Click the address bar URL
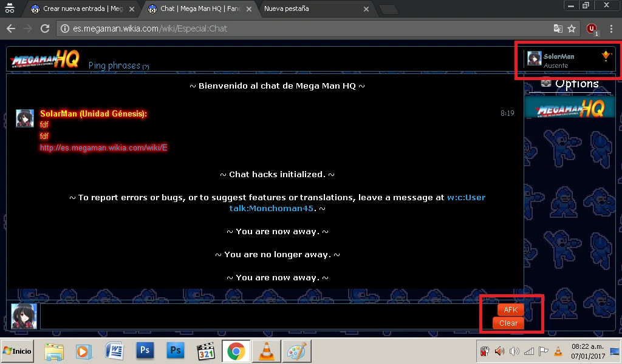Image resolution: width=622 pixels, height=364 pixels. pyautogui.click(x=150, y=29)
